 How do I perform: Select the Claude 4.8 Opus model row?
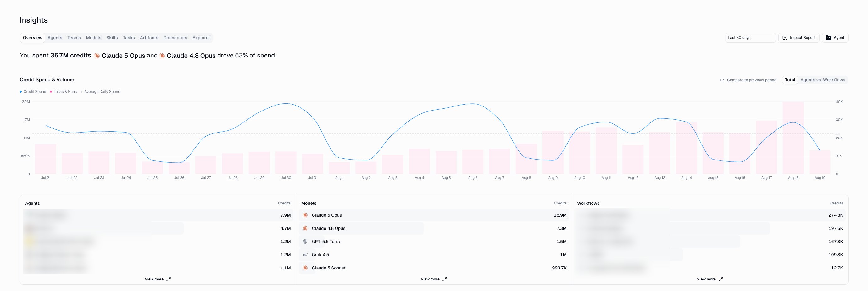[434, 228]
